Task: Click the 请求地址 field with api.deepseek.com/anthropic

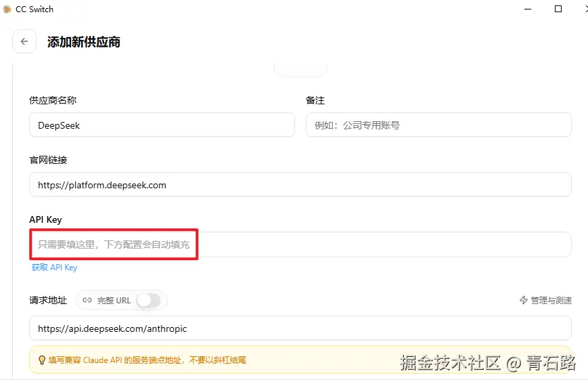Action: point(300,328)
